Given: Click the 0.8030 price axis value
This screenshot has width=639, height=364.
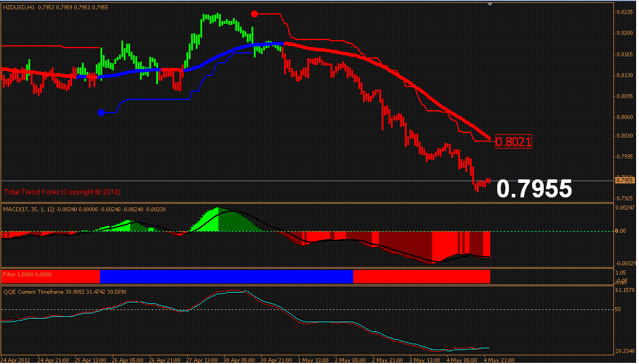Looking at the screenshot, I should (x=624, y=136).
